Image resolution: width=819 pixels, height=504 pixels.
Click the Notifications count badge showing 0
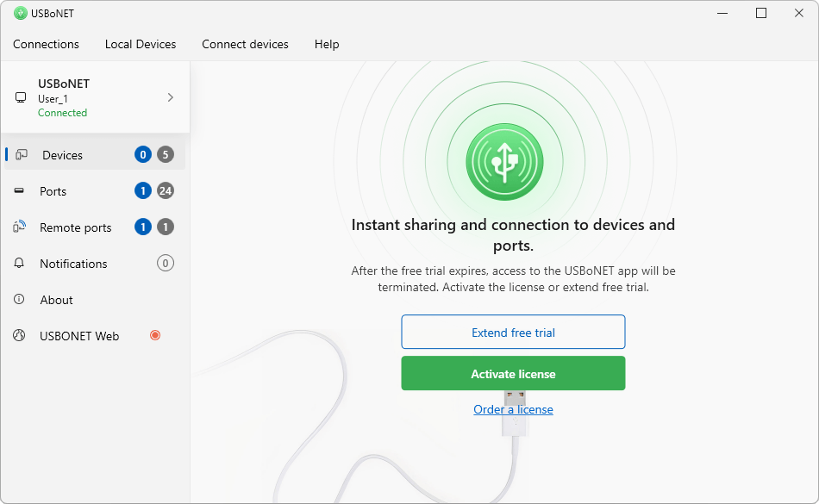pos(166,264)
